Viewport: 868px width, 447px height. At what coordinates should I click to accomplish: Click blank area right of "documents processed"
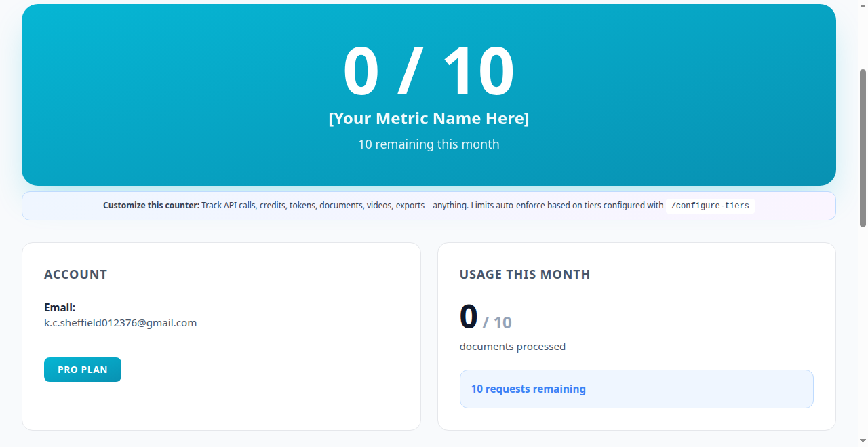coord(692,347)
